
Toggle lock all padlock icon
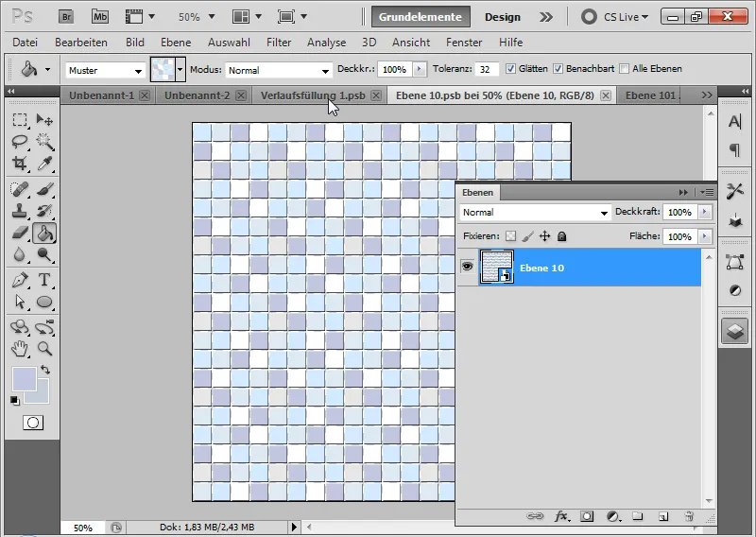pos(561,236)
